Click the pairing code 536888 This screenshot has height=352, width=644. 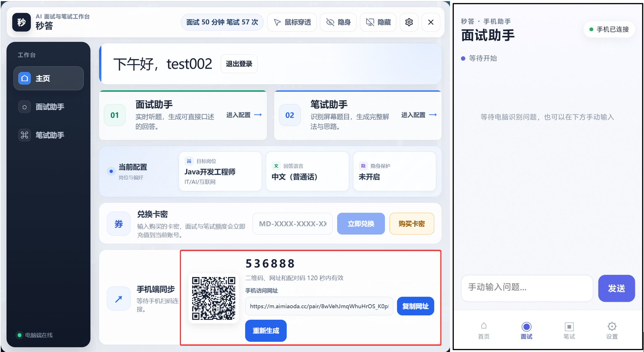point(270,264)
